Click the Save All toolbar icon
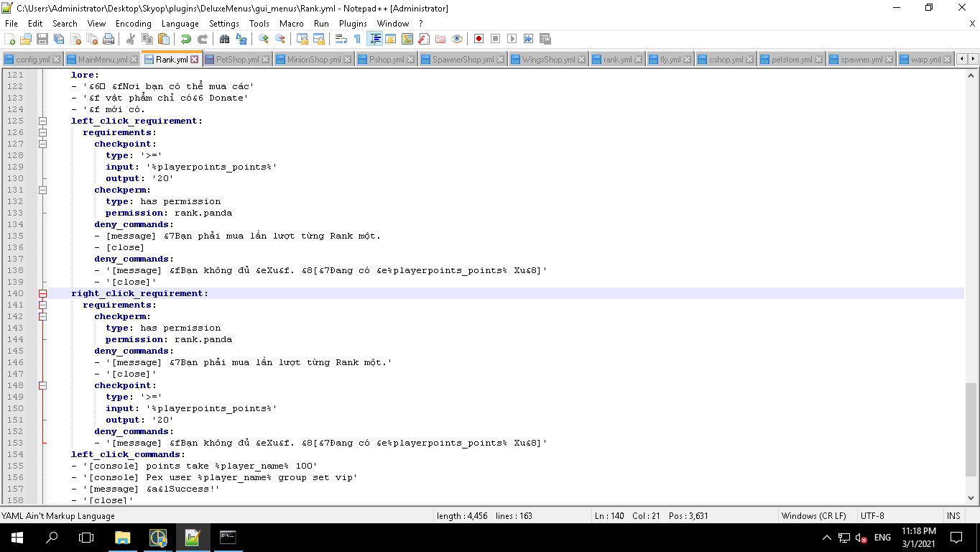Image resolution: width=980 pixels, height=552 pixels. pos(59,39)
